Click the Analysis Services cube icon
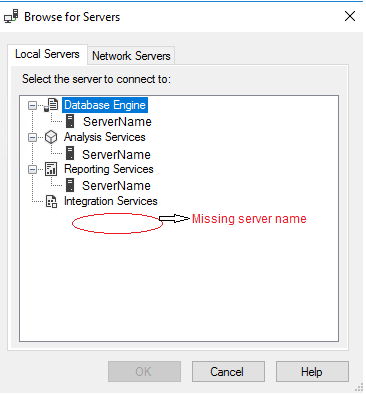This screenshot has height=395, width=366. [51, 137]
